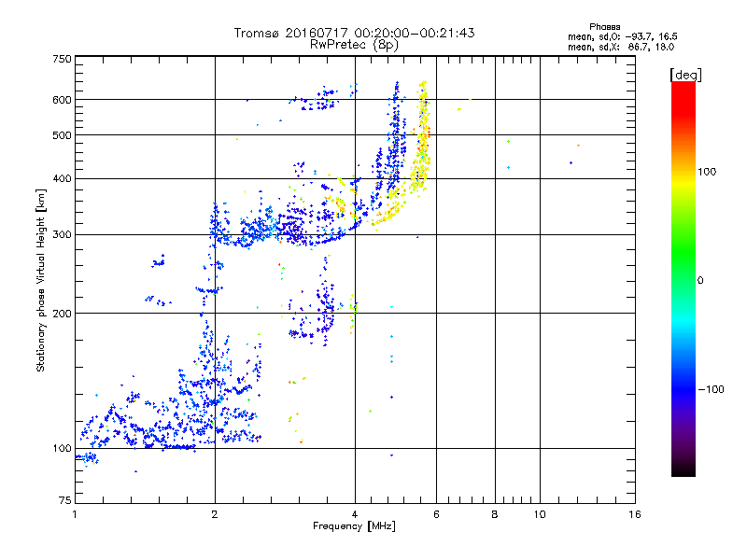747x560 pixels.
Task: Click the y-axis tick label '300'
Action: click(x=62, y=234)
